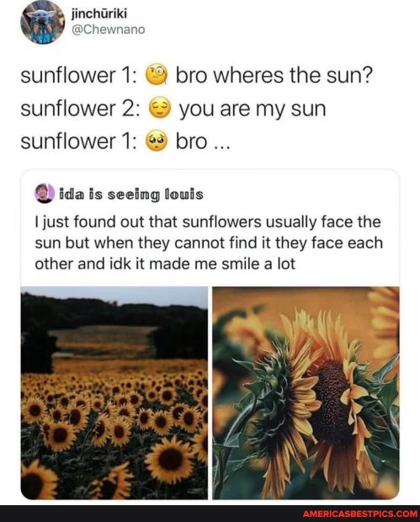Click the third line's 'sunflower 1:' label

78,141
